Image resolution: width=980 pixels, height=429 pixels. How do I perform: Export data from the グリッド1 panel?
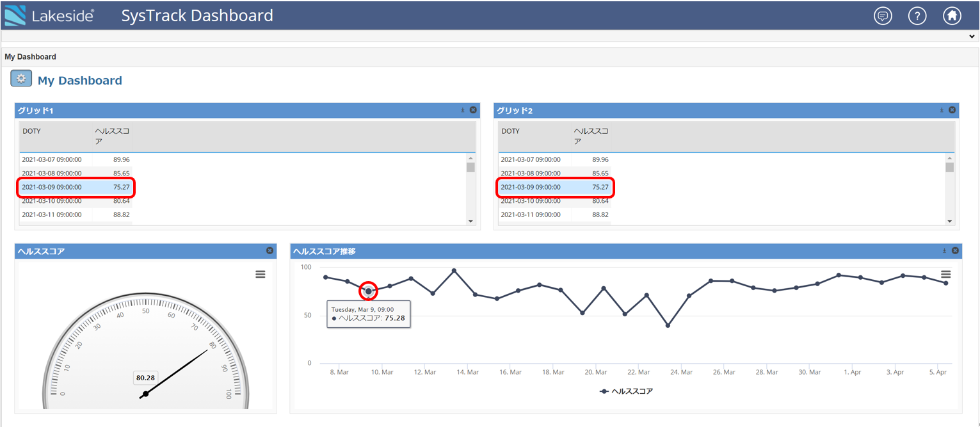462,109
